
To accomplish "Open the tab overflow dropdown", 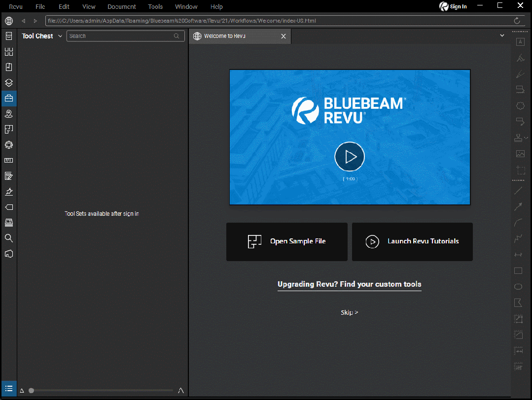I will point(502,35).
